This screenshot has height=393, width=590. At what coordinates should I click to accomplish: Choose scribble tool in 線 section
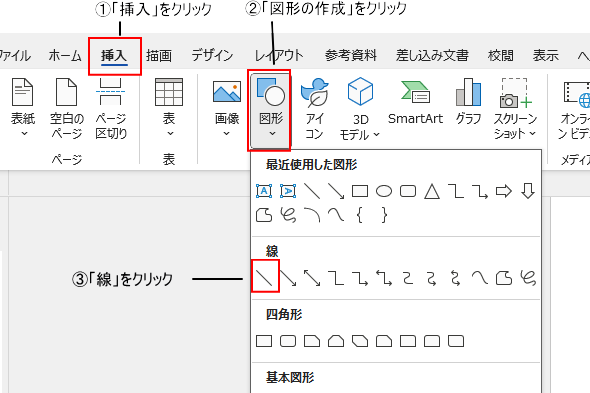click(528, 278)
